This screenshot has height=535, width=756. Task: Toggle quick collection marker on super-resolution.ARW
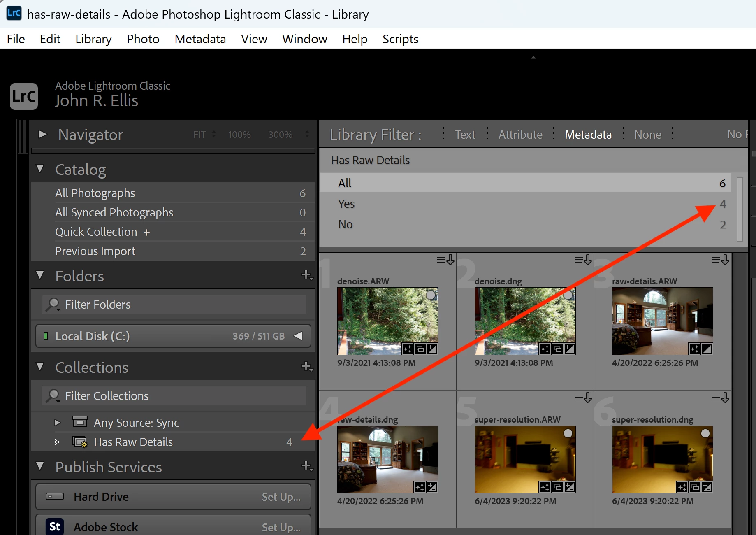568,433
